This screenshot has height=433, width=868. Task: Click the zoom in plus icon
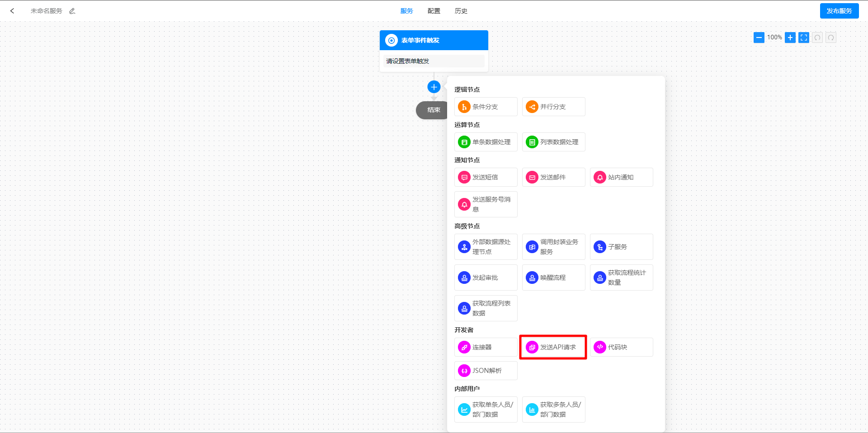pyautogui.click(x=790, y=38)
